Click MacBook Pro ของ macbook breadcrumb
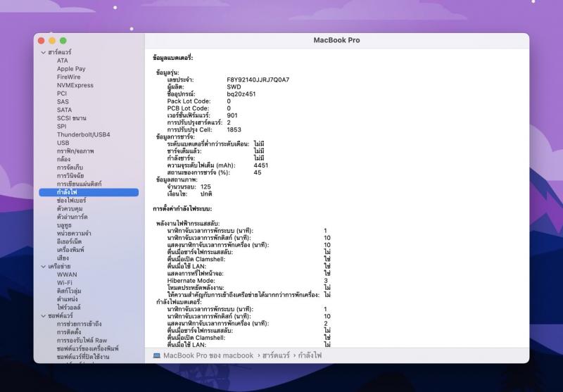This screenshot has height=392, width=563. tap(208, 355)
